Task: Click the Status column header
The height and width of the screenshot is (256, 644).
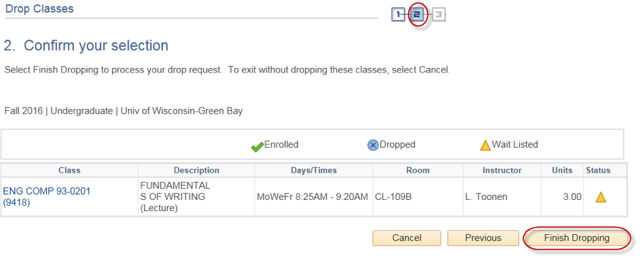Action: [x=598, y=170]
